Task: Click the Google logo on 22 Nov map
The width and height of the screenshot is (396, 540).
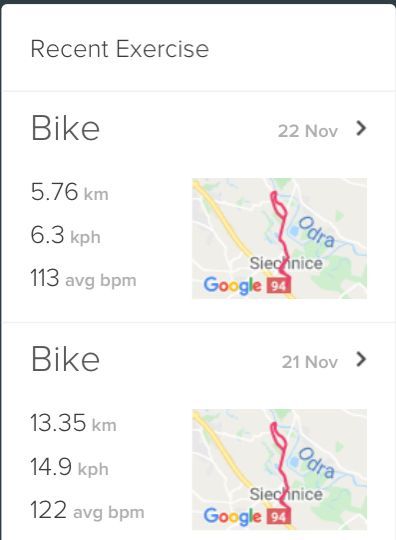Action: coord(232,285)
